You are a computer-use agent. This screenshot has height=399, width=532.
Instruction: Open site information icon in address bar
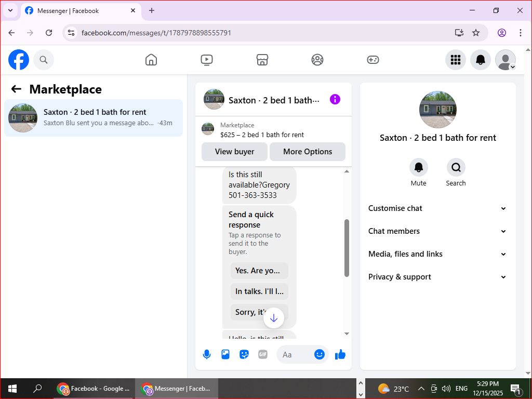(x=71, y=33)
